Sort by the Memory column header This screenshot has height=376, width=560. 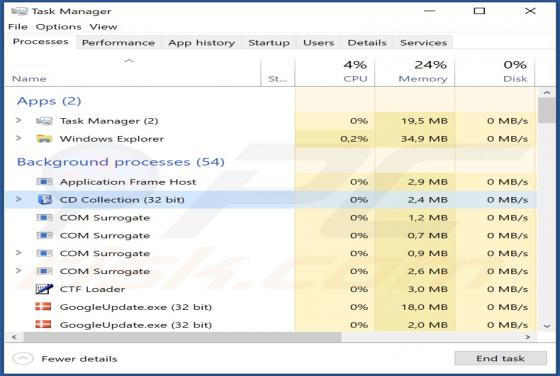coord(415,71)
